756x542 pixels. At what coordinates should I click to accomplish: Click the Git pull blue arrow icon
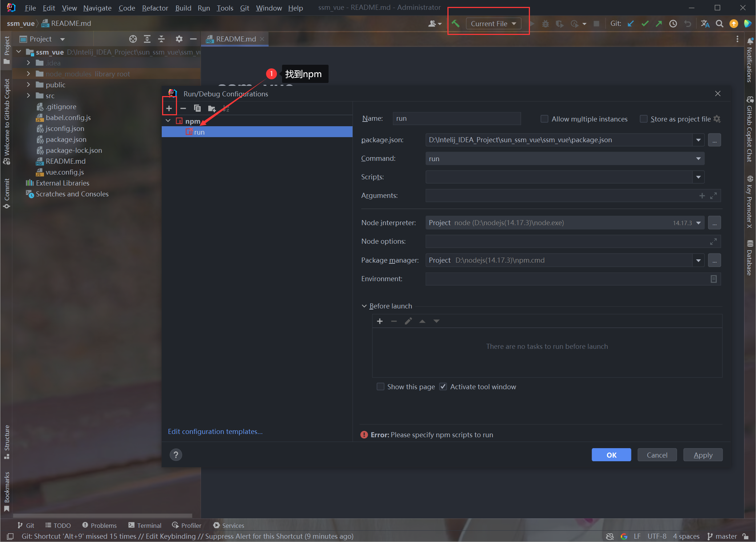click(x=631, y=23)
